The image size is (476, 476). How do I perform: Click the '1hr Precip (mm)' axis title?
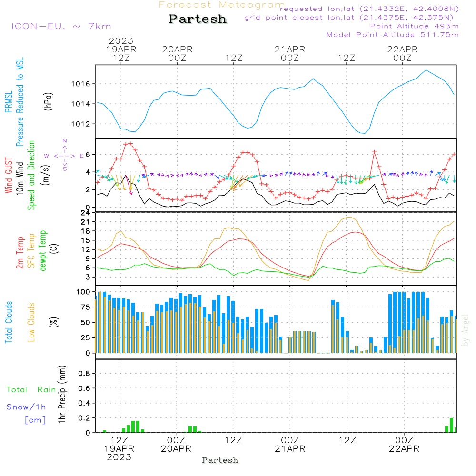(62, 394)
